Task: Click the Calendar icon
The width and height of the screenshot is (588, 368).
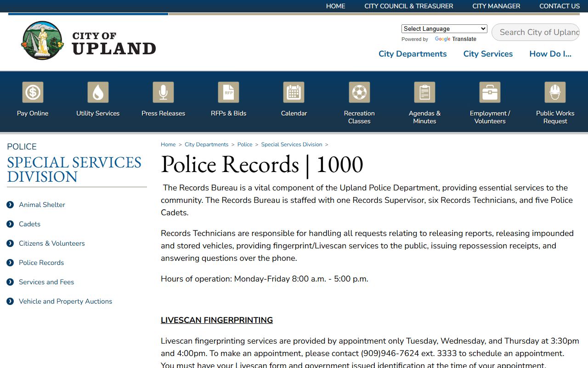Action: tap(294, 92)
